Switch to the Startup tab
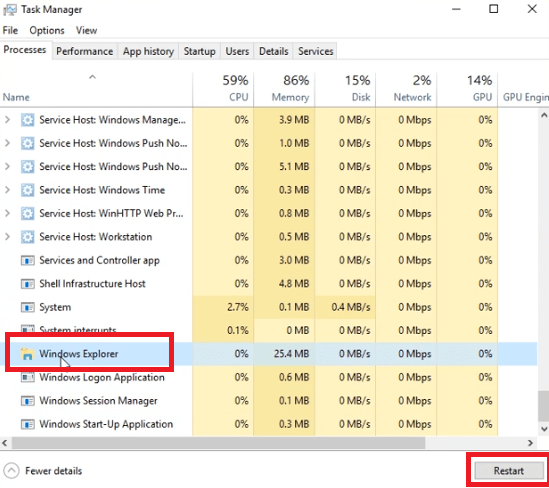The width and height of the screenshot is (549, 488). [200, 51]
